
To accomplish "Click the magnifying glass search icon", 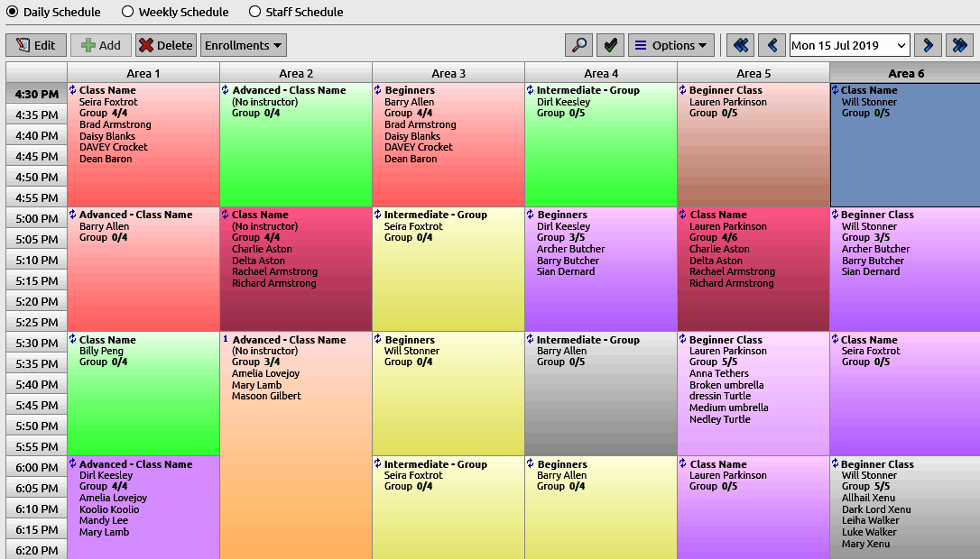I will click(578, 45).
